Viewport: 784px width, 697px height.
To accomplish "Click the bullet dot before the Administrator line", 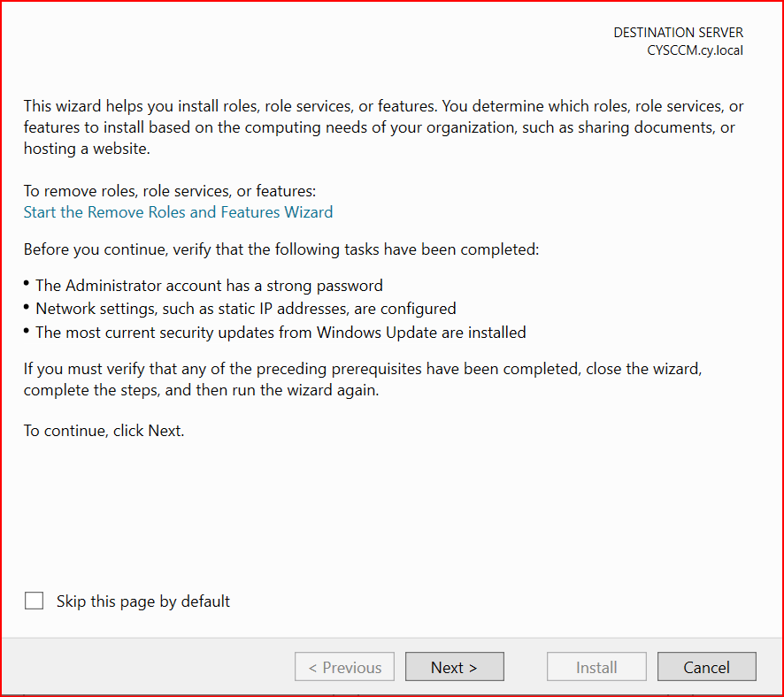I will coord(27,284).
